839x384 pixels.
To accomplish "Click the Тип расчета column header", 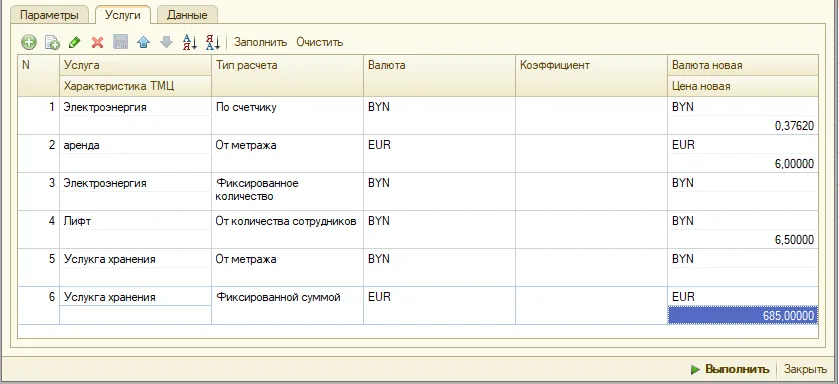I will 287,75.
